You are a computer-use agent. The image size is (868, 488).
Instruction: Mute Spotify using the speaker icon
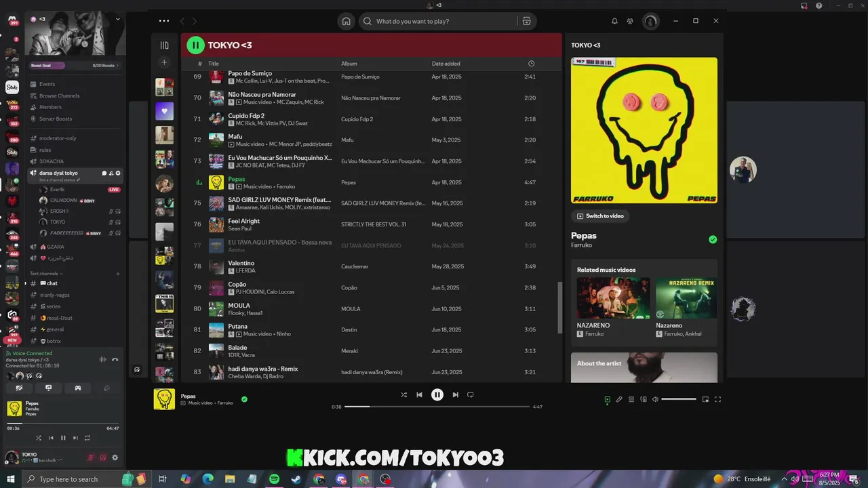655,399
